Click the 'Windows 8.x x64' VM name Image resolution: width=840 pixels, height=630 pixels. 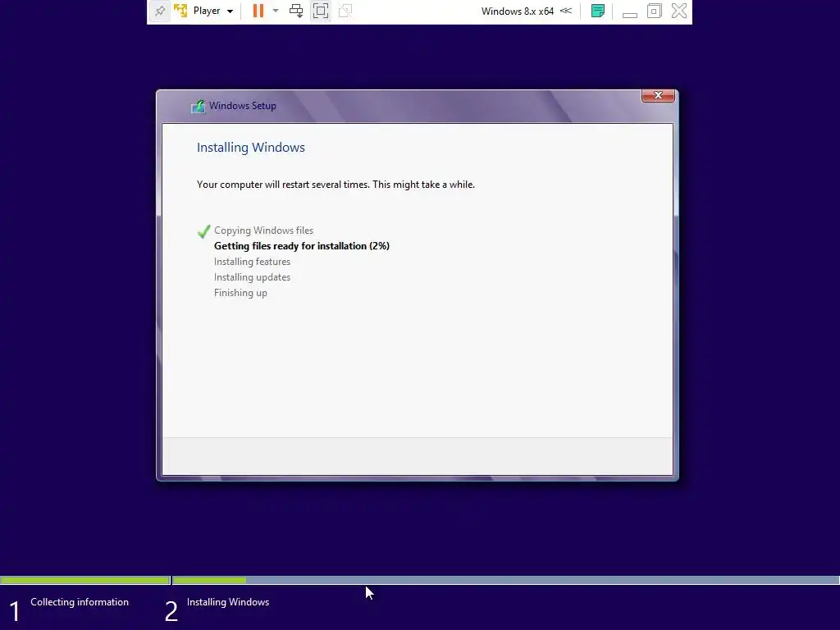(517, 11)
